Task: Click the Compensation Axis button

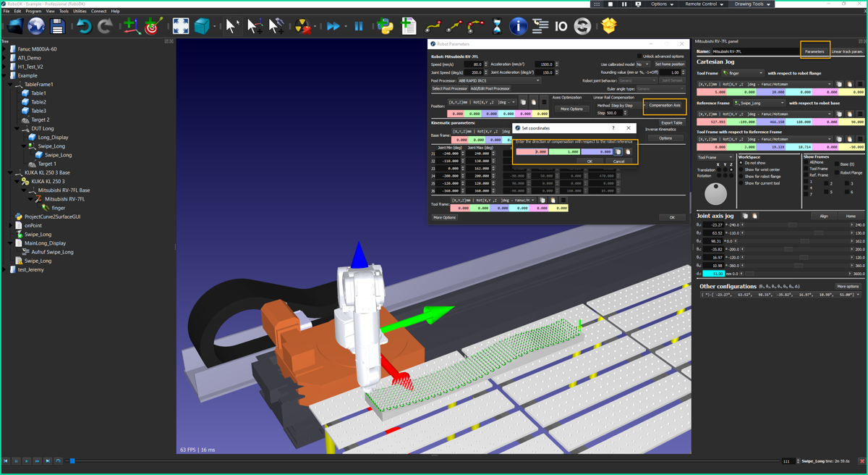Action: pos(664,106)
